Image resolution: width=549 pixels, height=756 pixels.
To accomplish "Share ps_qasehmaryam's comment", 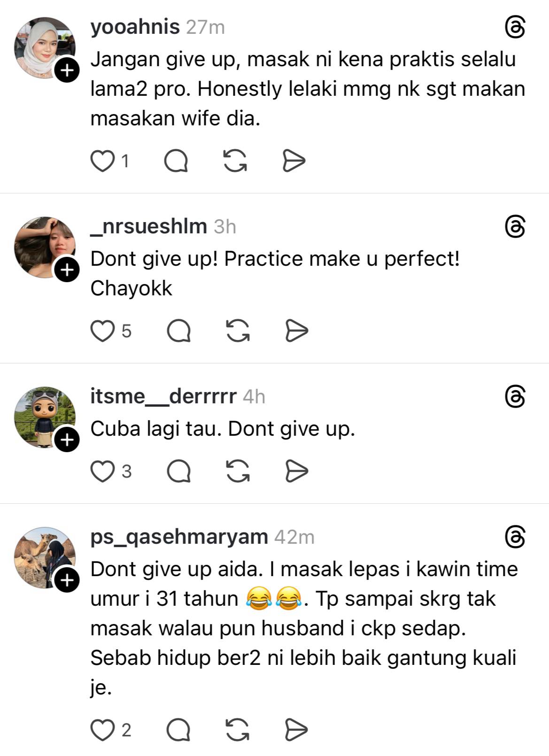I will pos(297,730).
